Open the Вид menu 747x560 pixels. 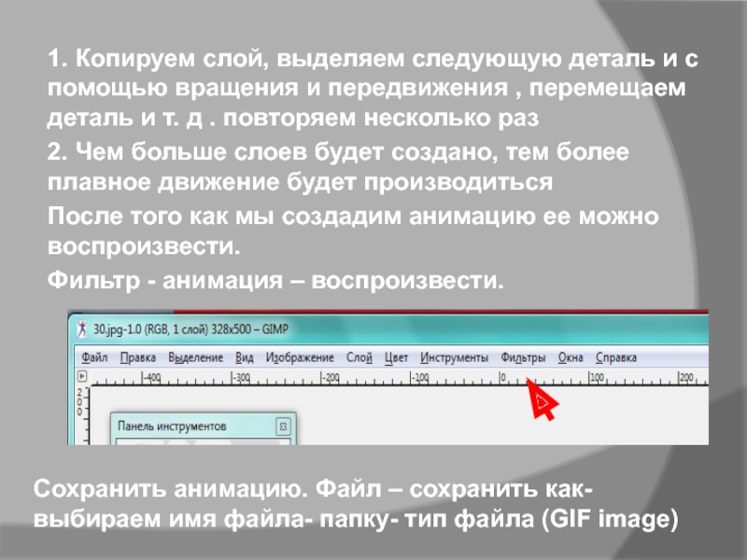(x=244, y=357)
